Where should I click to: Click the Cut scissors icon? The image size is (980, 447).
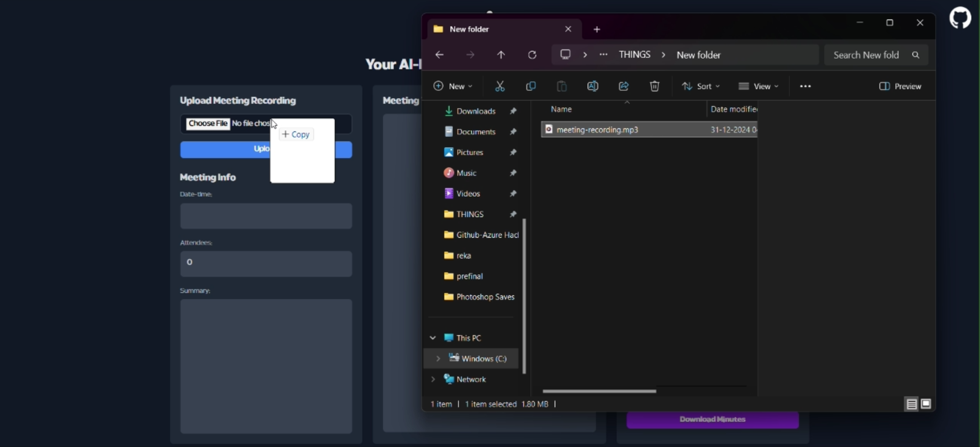(500, 86)
